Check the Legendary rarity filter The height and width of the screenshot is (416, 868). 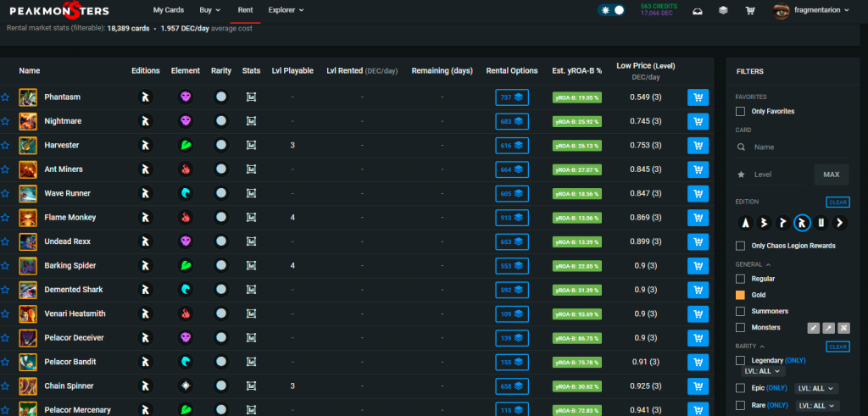(740, 361)
